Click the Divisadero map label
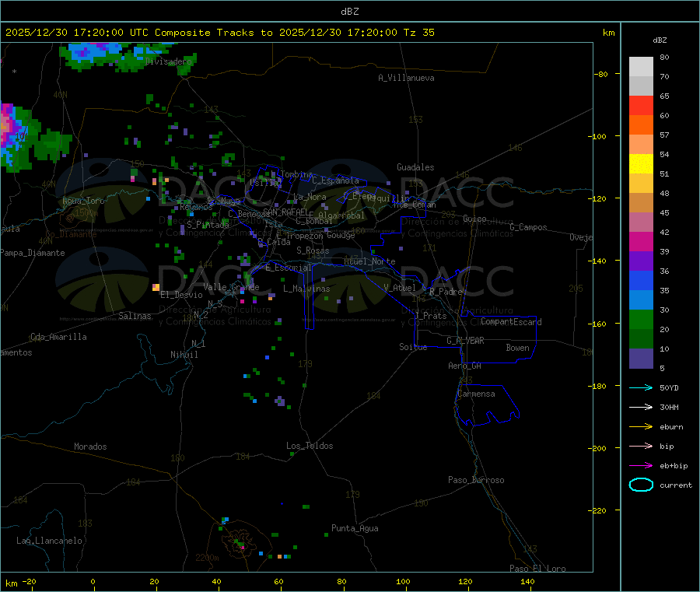700x592 pixels. point(169,61)
